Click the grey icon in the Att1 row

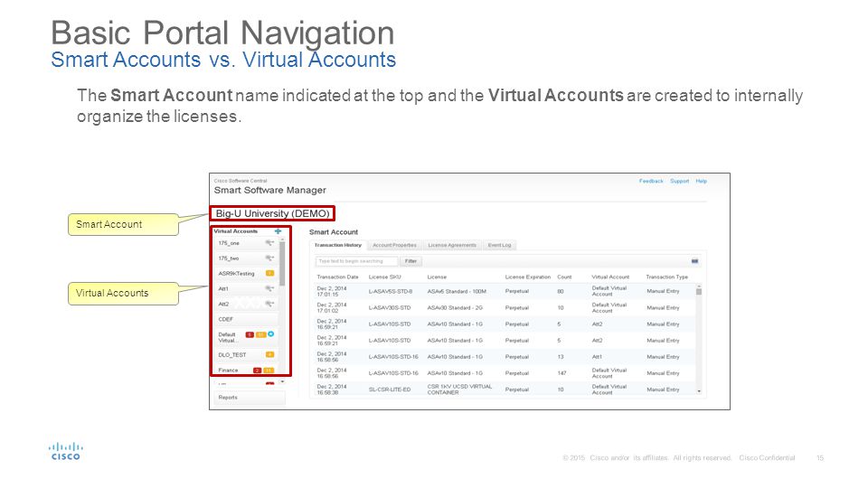click(x=269, y=288)
